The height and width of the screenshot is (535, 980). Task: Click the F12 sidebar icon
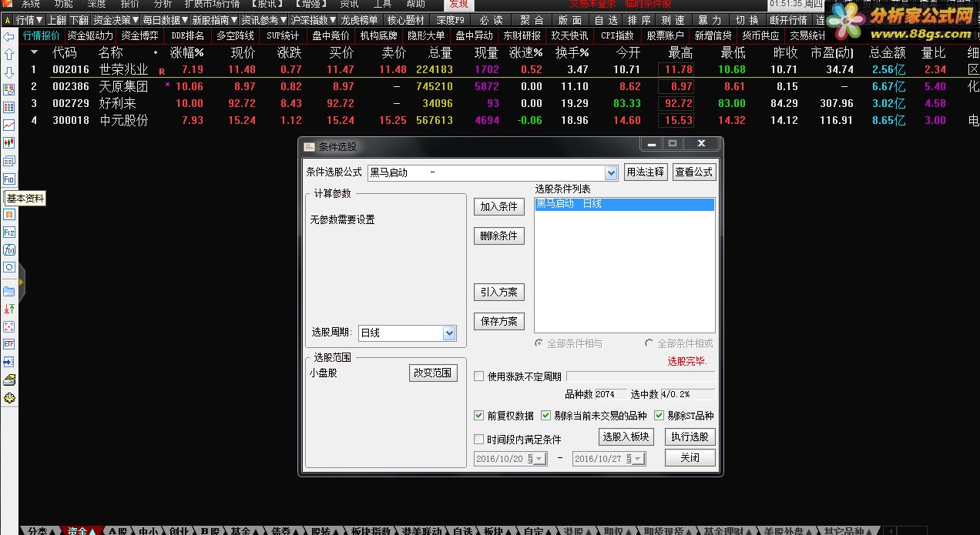[x=9, y=232]
